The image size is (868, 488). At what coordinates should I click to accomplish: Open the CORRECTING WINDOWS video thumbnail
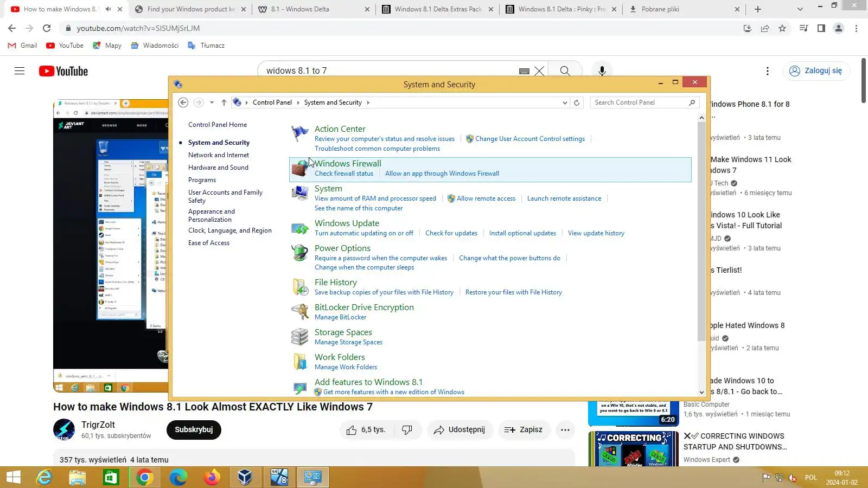tap(634, 449)
